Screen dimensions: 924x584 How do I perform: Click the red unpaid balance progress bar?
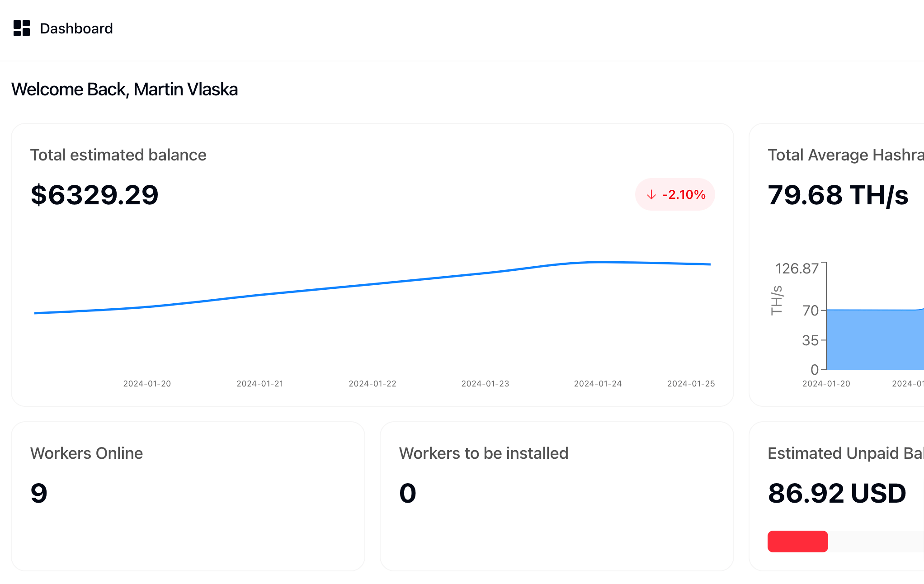[x=797, y=542]
